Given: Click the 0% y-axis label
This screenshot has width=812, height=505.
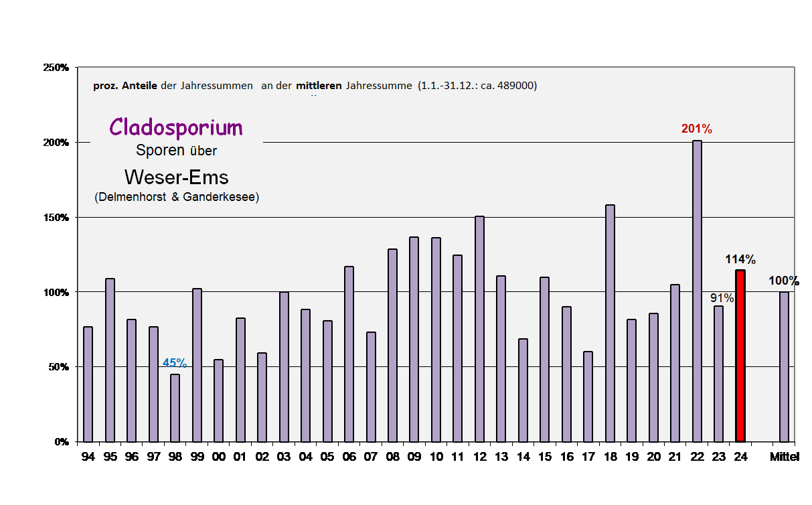Looking at the screenshot, I should point(62,442).
